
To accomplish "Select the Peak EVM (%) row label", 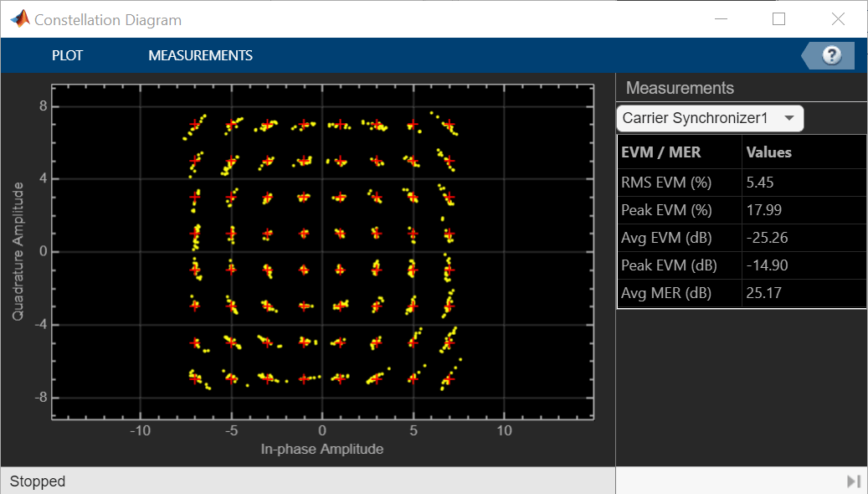I will click(x=666, y=210).
